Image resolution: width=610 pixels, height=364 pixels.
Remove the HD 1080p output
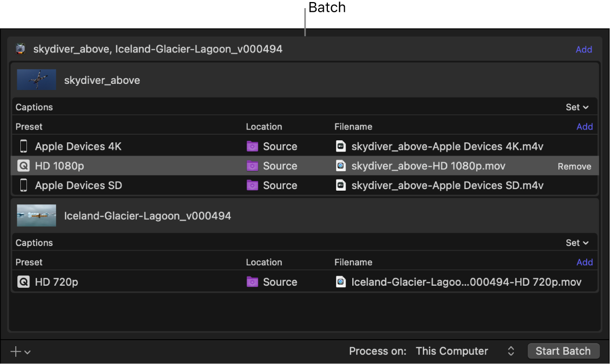pos(574,166)
